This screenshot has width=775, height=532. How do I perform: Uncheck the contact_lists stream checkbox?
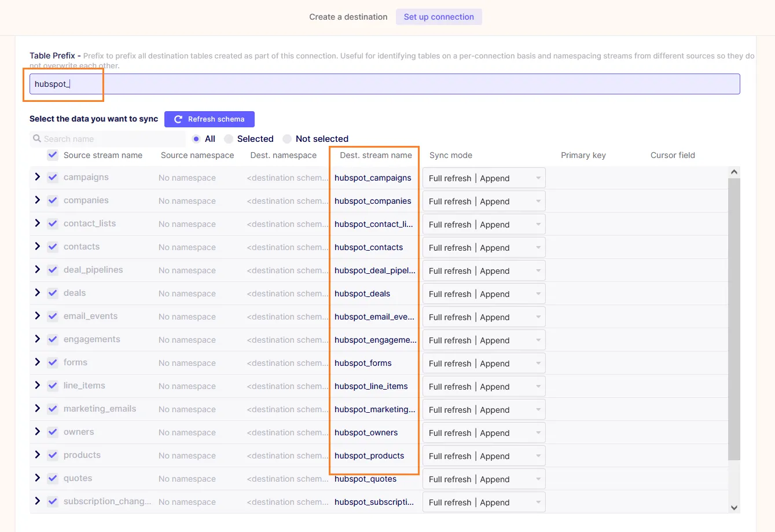coord(53,223)
